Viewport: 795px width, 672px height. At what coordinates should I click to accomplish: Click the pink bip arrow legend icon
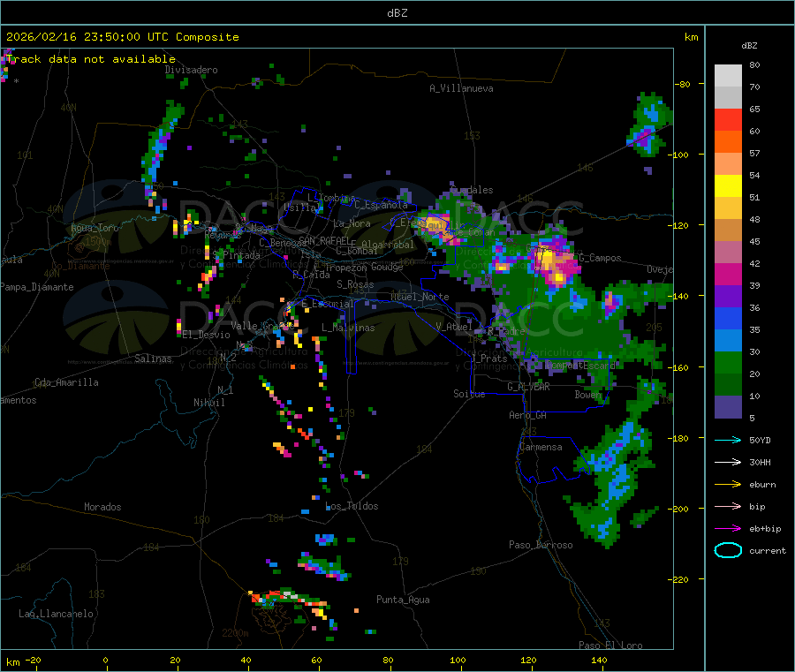[728, 506]
